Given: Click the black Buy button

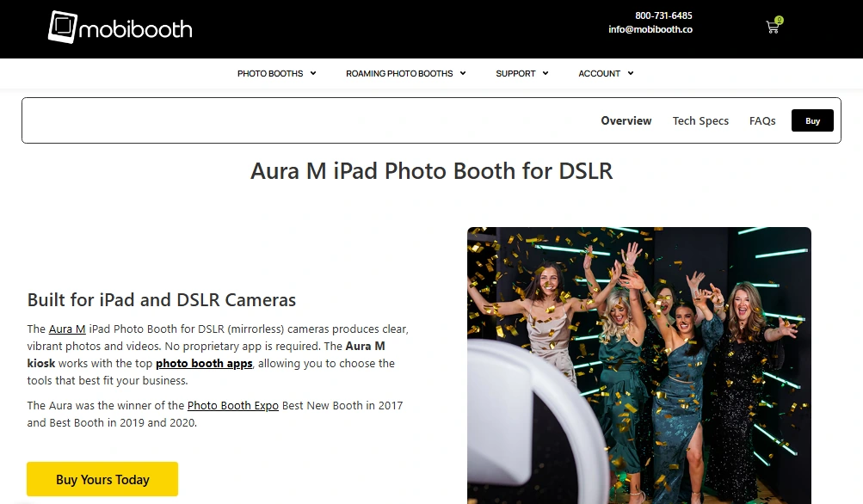Looking at the screenshot, I should point(812,120).
